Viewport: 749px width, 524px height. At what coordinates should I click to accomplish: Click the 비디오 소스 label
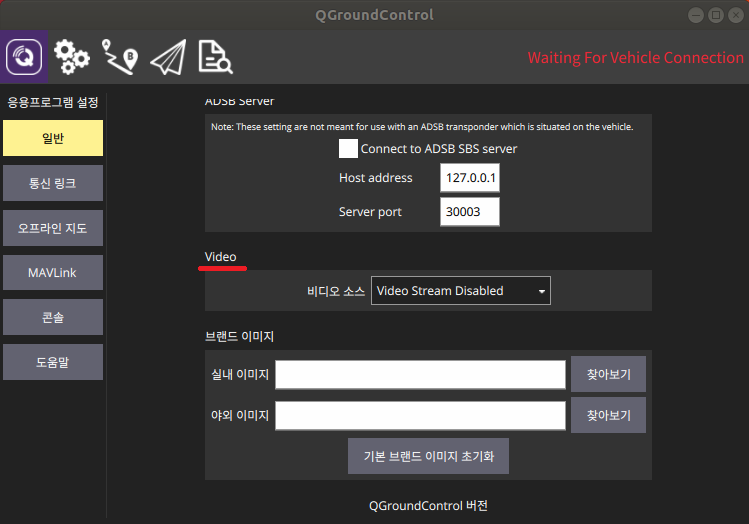[x=336, y=291]
